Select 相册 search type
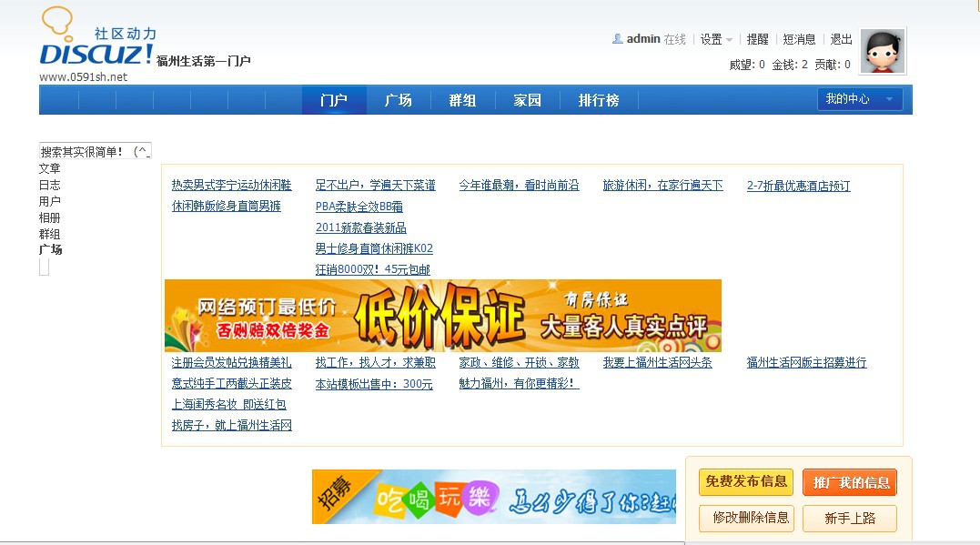Viewport: 980px width, 545px height. 49,217
